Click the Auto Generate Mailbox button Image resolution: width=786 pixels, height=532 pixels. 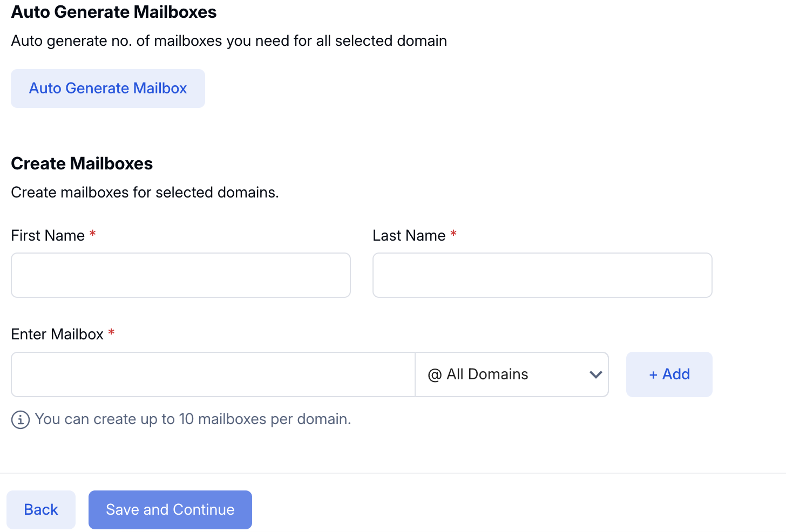pos(108,88)
